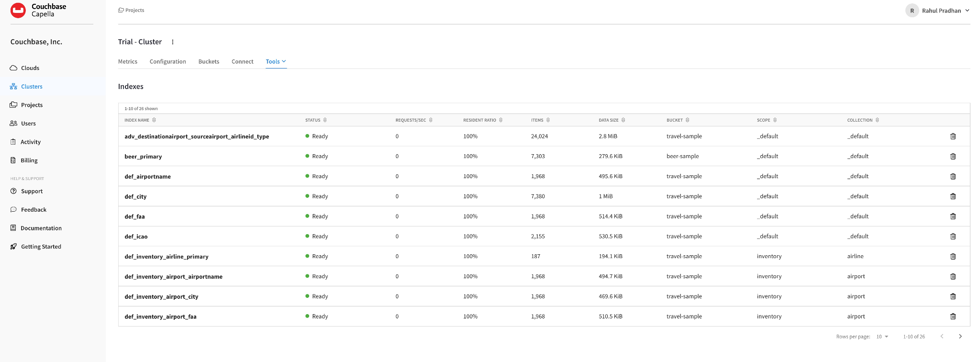This screenshot has height=362, width=980.
Task: Click user avatar with initial R
Action: pyautogui.click(x=912, y=11)
